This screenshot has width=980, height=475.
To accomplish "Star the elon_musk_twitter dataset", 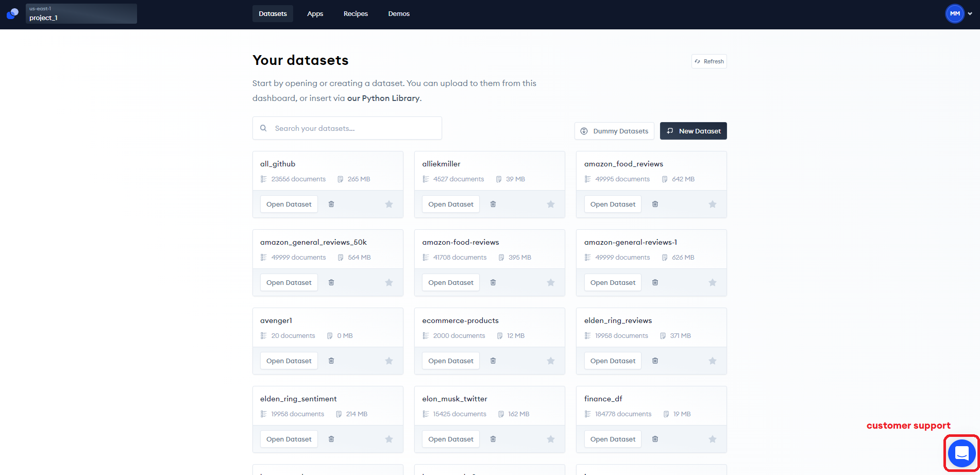I will pos(551,439).
